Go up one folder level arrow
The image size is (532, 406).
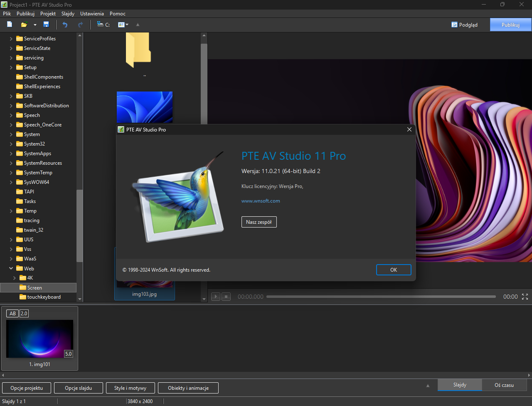pyautogui.click(x=138, y=25)
